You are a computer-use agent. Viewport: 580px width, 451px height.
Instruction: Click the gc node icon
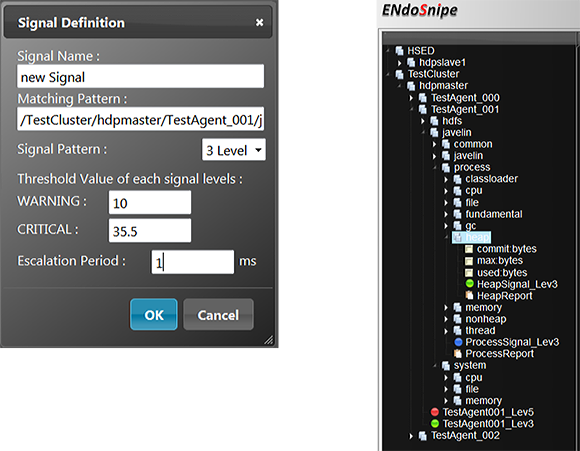458,226
